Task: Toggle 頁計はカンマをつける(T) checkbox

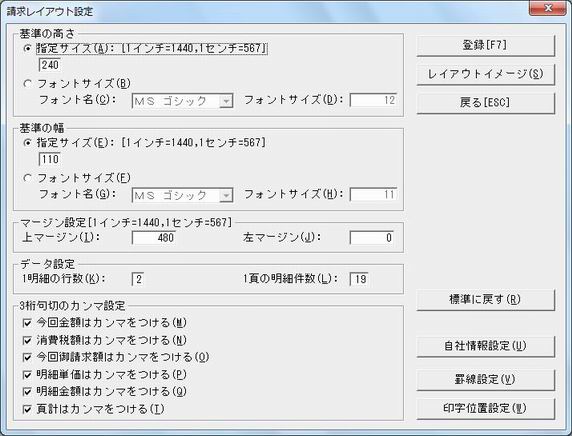Action: [x=27, y=409]
